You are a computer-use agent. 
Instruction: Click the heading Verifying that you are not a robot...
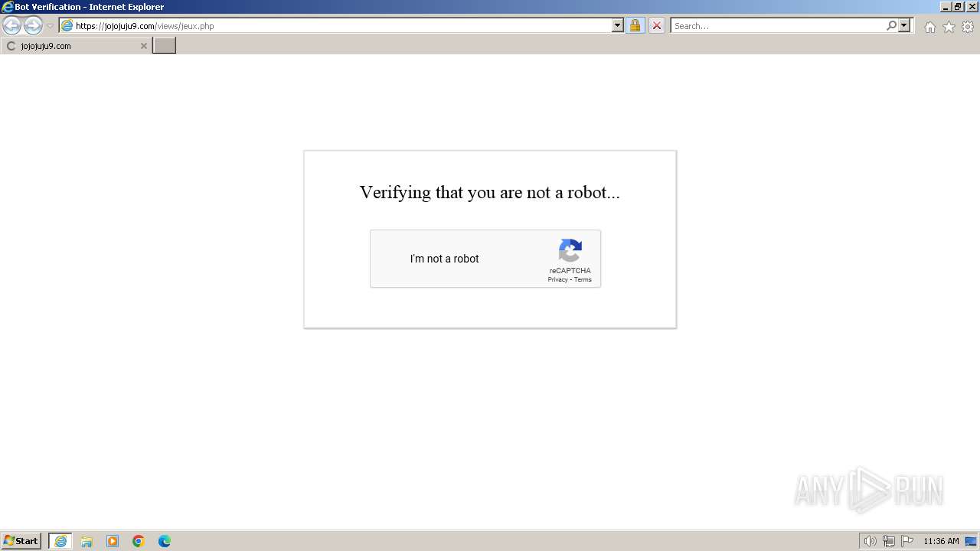490,192
